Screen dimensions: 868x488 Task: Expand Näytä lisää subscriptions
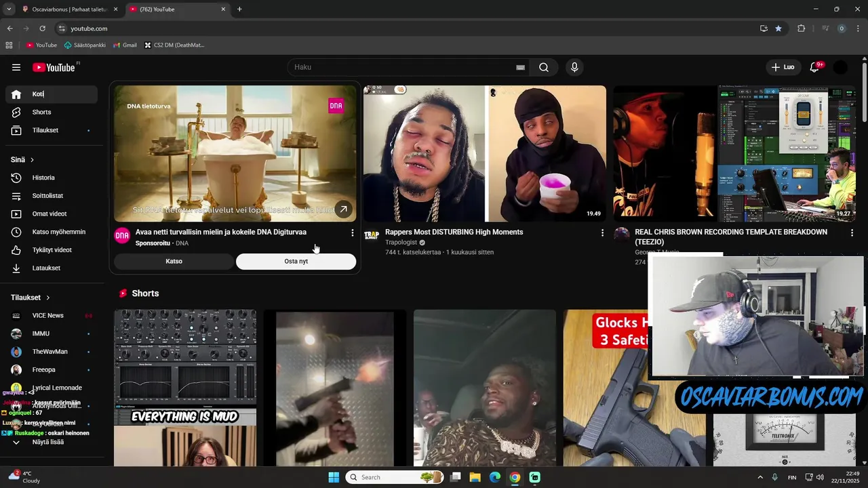coord(52,442)
